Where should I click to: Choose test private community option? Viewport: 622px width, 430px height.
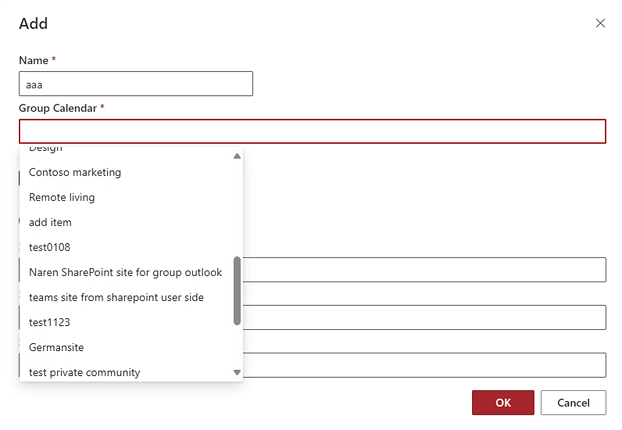131,372
